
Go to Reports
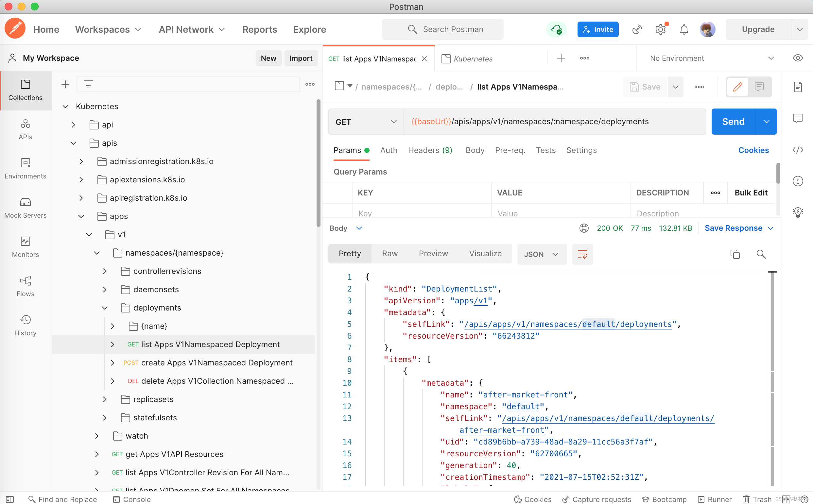259,29
